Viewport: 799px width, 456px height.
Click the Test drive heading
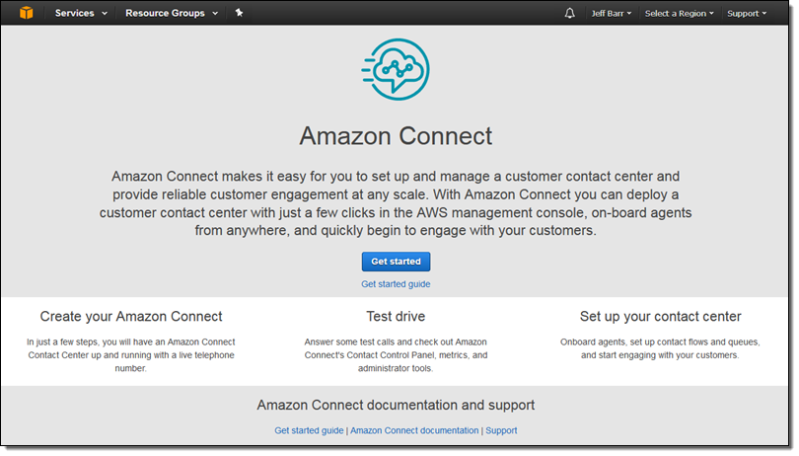coord(396,316)
